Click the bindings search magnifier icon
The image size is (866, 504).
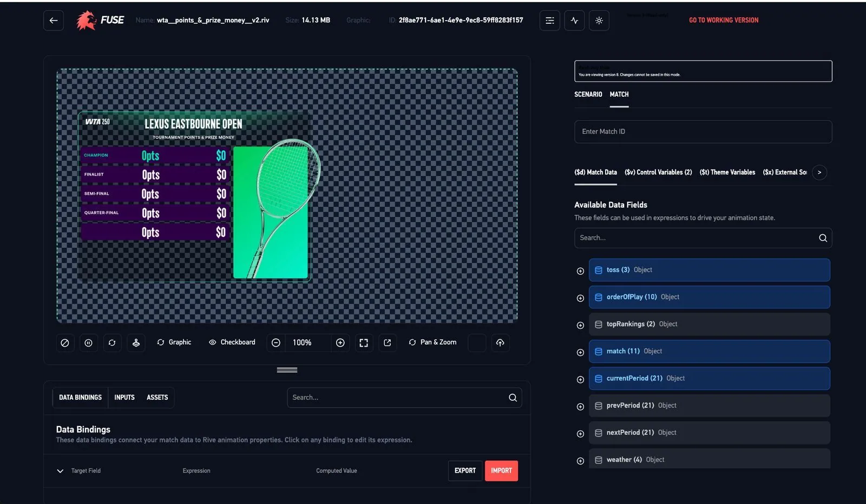coord(513,397)
